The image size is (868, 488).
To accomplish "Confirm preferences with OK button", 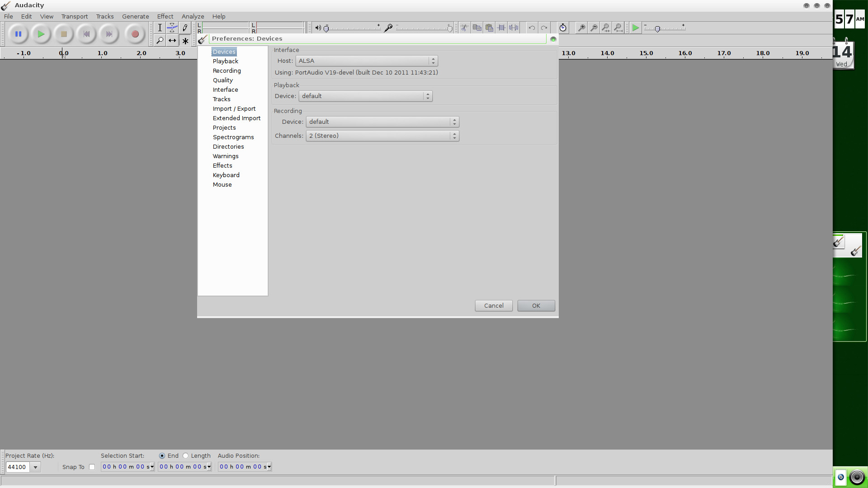I will pyautogui.click(x=536, y=306).
